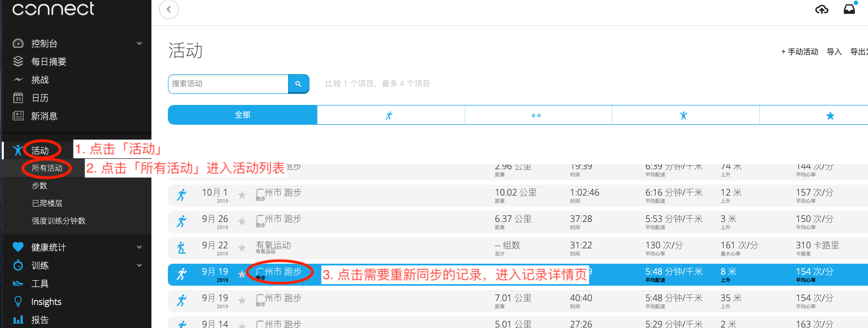Screen dimensions: 868x328
Task: Click the 工具 shoe icon
Action: tap(18, 283)
